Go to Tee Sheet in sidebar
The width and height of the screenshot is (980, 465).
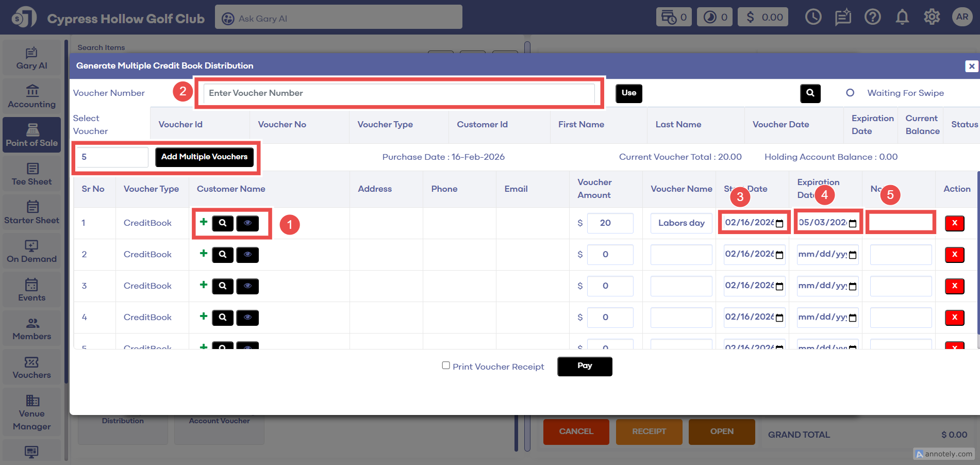[32, 174]
